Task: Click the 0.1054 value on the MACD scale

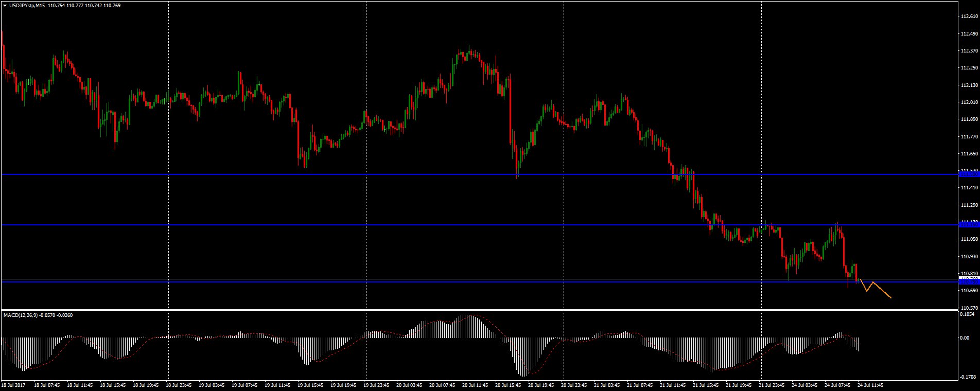Action: tap(968, 314)
